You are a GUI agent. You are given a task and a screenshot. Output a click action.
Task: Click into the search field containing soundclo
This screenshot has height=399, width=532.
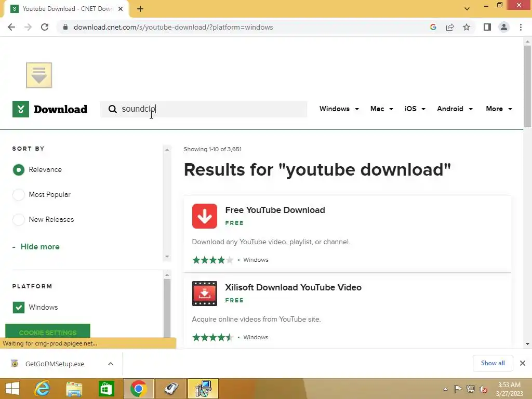(x=204, y=109)
